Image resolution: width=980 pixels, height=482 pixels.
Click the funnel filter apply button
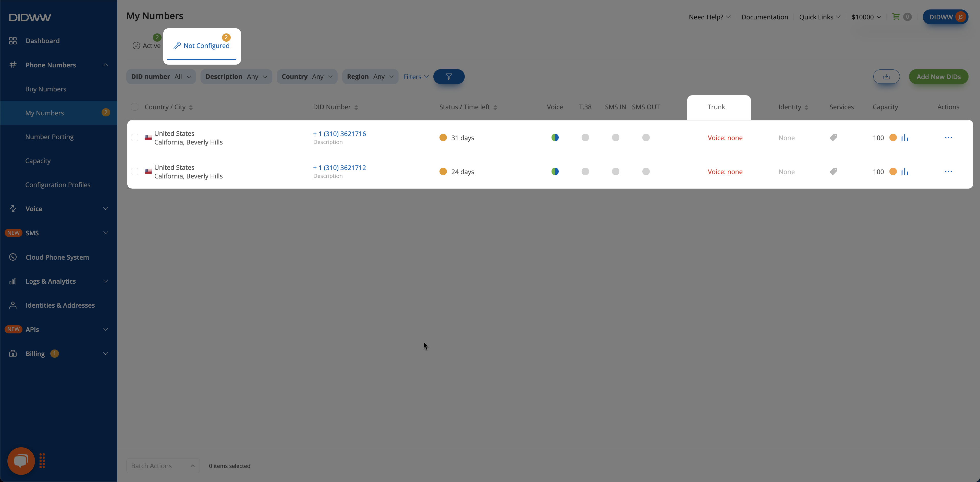[449, 77]
